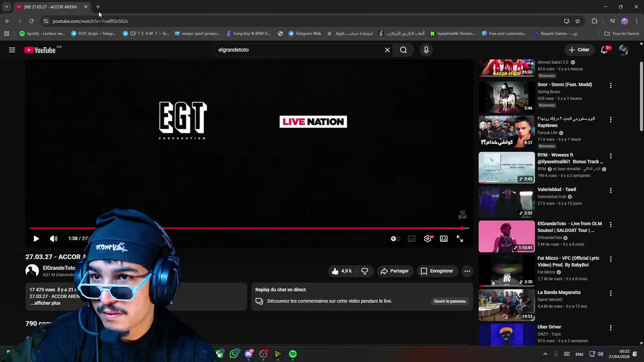Go to the YouTube home logo
This screenshot has width=644, height=362.
pyautogui.click(x=40, y=50)
